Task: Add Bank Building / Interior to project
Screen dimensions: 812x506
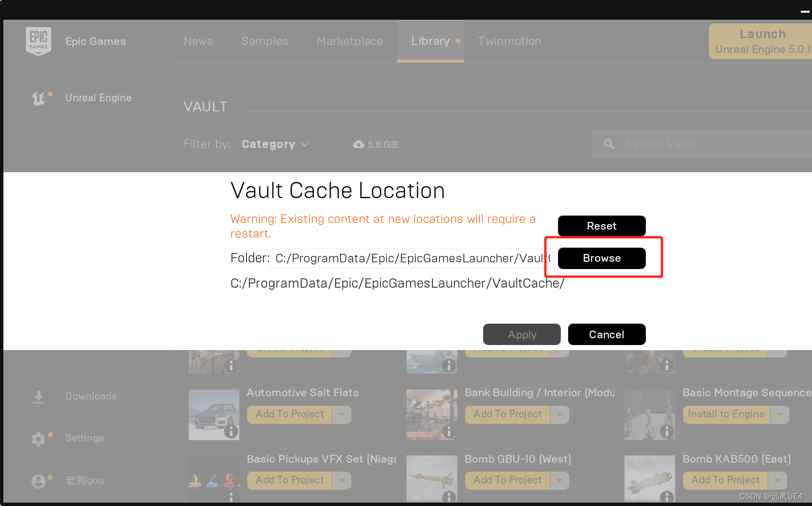Action: tap(508, 415)
